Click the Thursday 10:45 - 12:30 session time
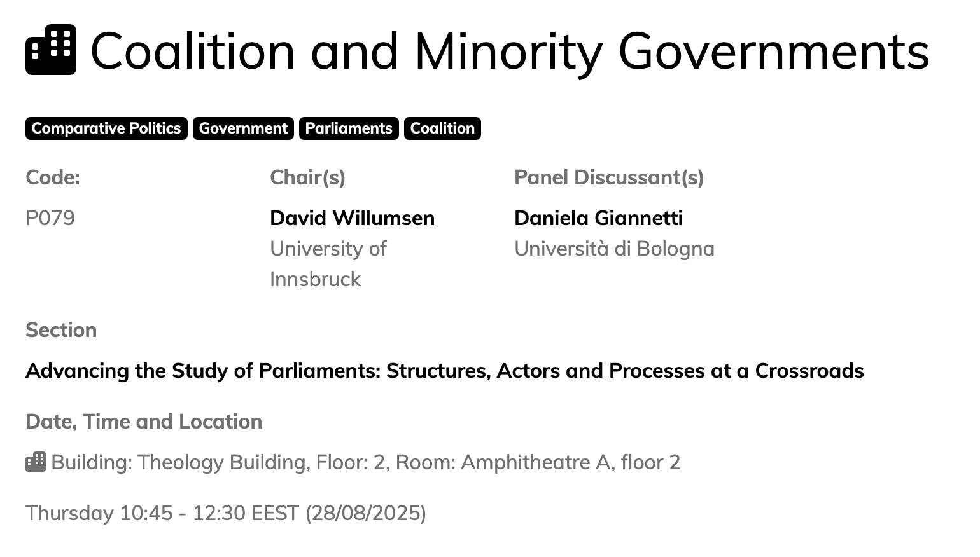The width and height of the screenshot is (980, 557). (x=226, y=513)
